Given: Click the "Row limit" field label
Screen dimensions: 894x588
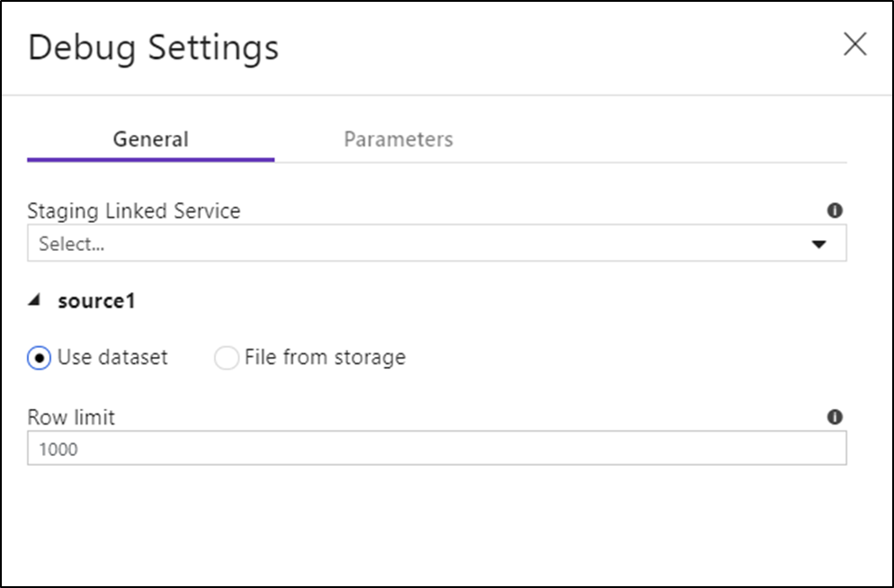Looking at the screenshot, I should pos(71,417).
